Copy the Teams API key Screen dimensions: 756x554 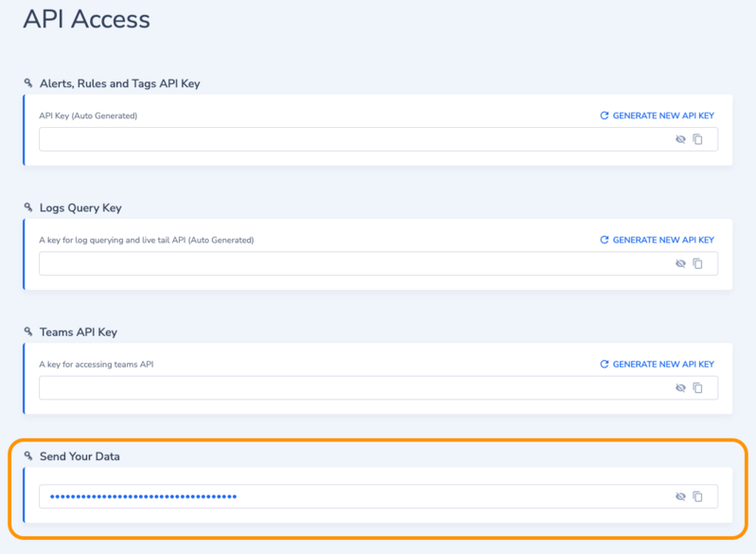(697, 387)
